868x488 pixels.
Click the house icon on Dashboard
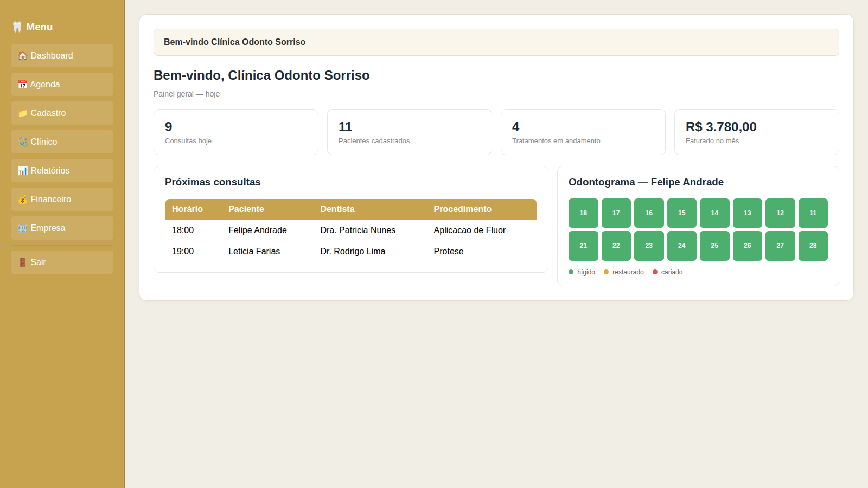click(x=23, y=56)
